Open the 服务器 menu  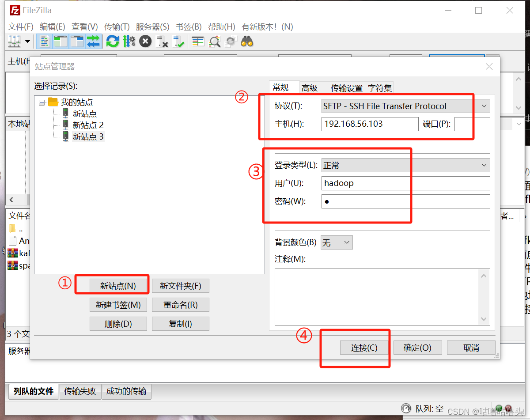(152, 26)
